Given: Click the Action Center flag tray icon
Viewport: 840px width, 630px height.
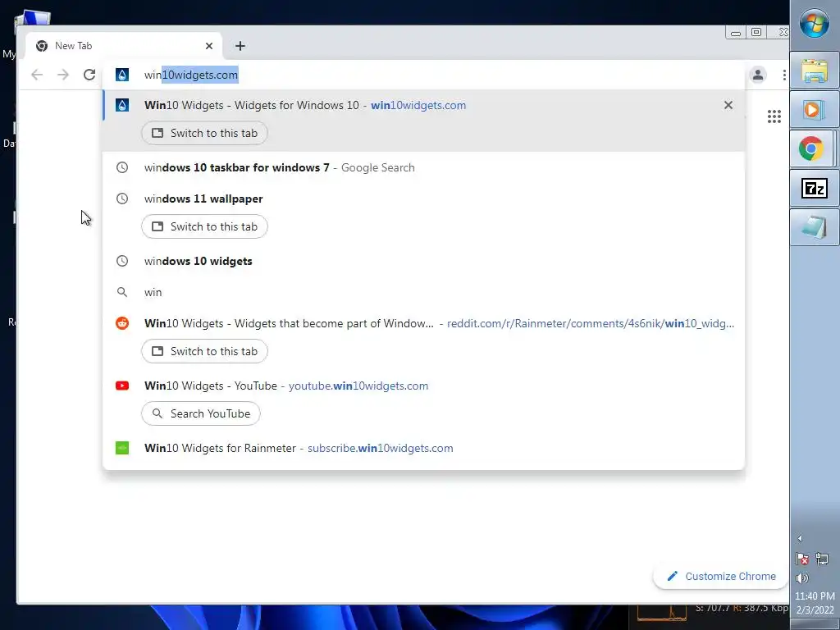Looking at the screenshot, I should tap(802, 559).
